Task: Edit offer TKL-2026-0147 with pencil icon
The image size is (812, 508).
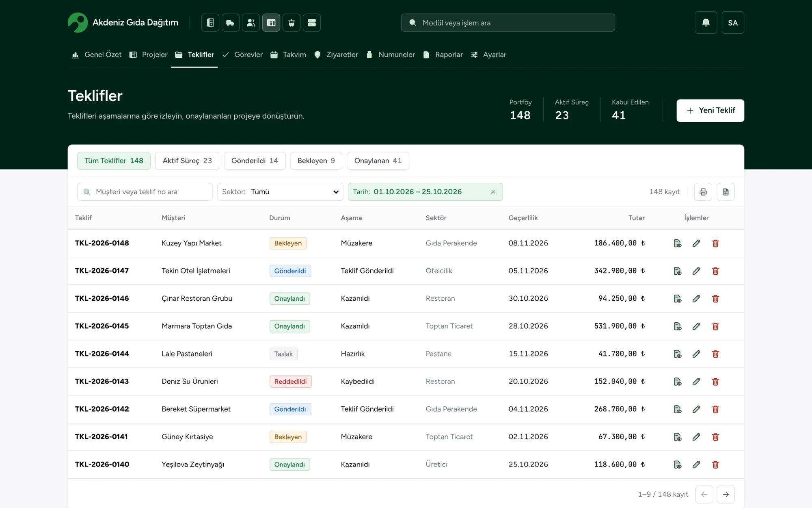Action: pyautogui.click(x=696, y=271)
